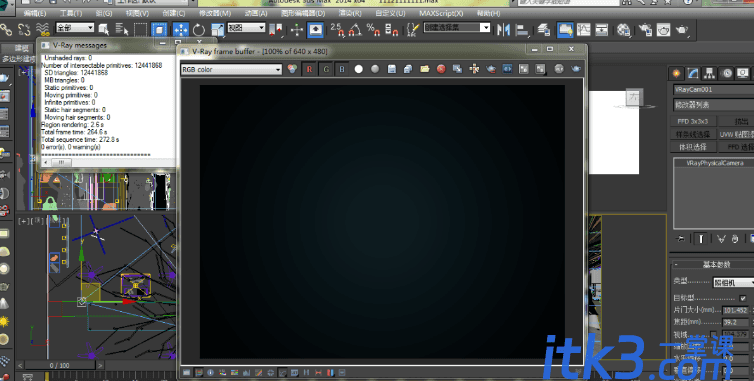754x381 pixels.
Task: Toggle the red channel in frame buffer
Action: pos(309,69)
